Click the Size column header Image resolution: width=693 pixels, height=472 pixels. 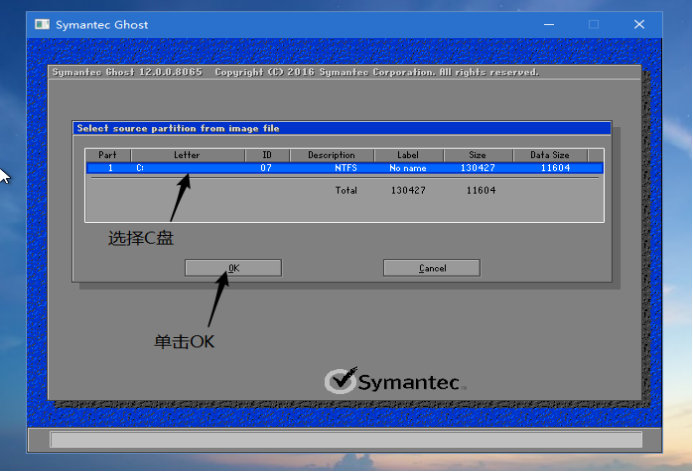point(478,155)
